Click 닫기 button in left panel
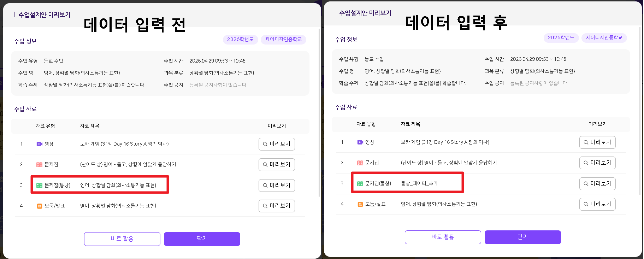 (202, 239)
